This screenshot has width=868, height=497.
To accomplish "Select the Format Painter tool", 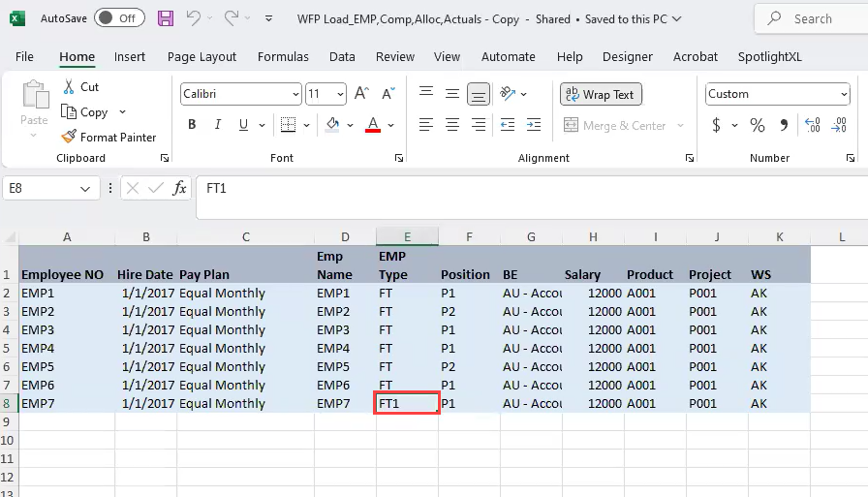I will pyautogui.click(x=108, y=137).
